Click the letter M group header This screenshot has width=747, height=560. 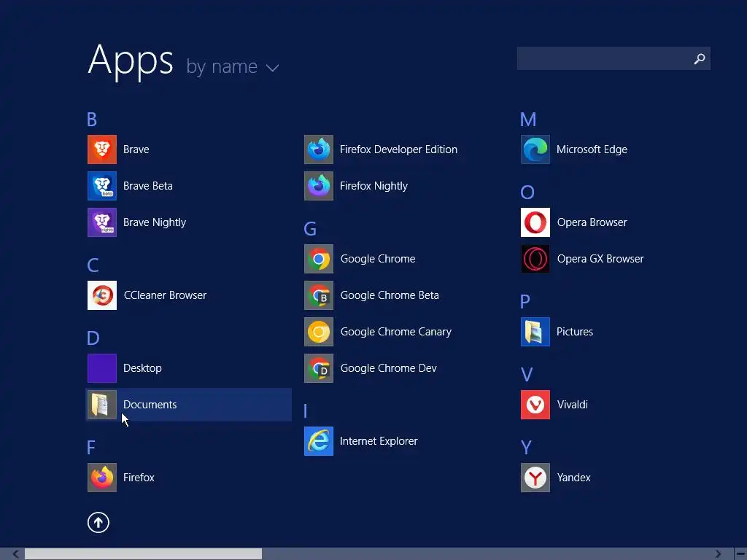[528, 120]
